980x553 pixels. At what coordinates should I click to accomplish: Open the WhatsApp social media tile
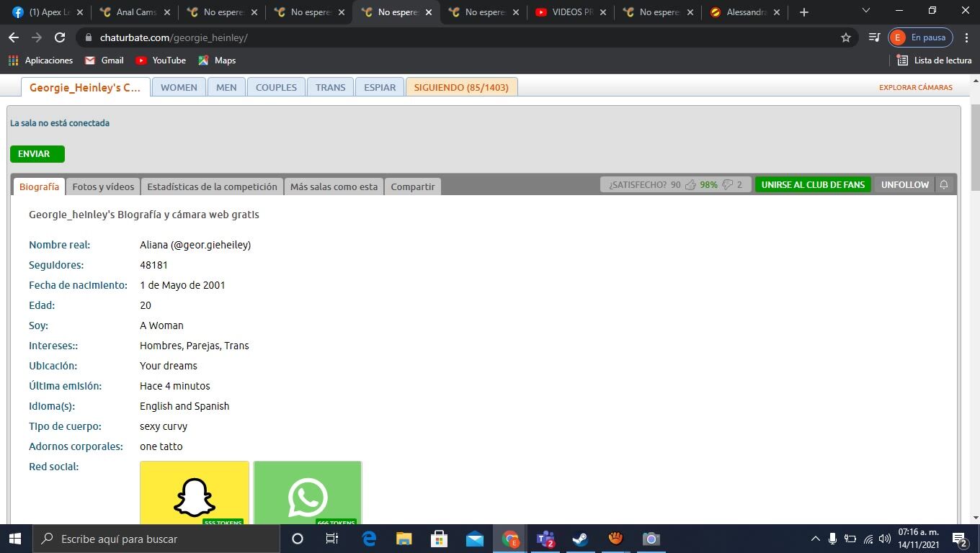308,494
